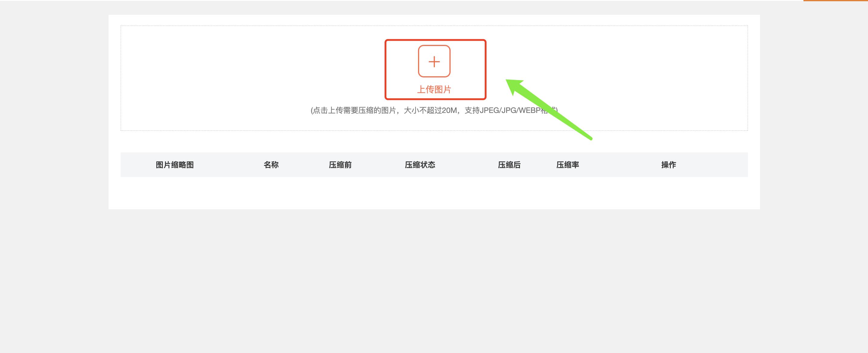Click the gray table header strip

point(708,164)
